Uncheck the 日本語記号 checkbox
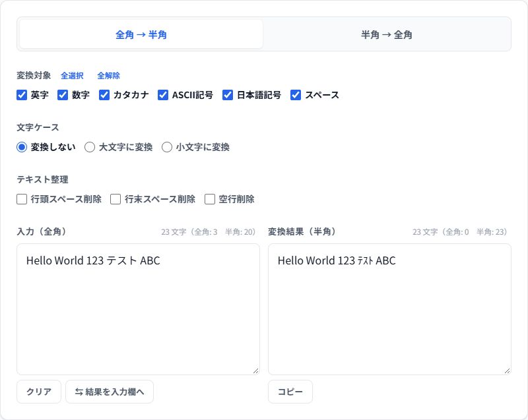Viewport: 528px width, 420px height. click(228, 95)
